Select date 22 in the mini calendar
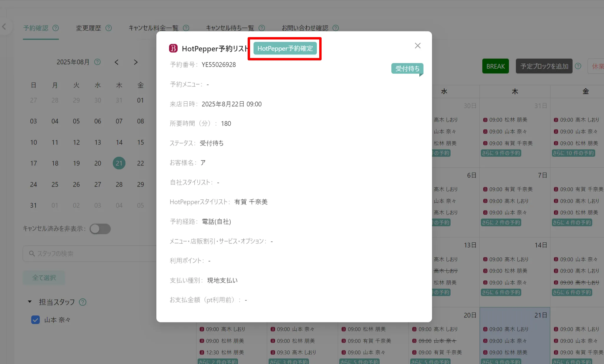604x364 pixels. tap(140, 163)
